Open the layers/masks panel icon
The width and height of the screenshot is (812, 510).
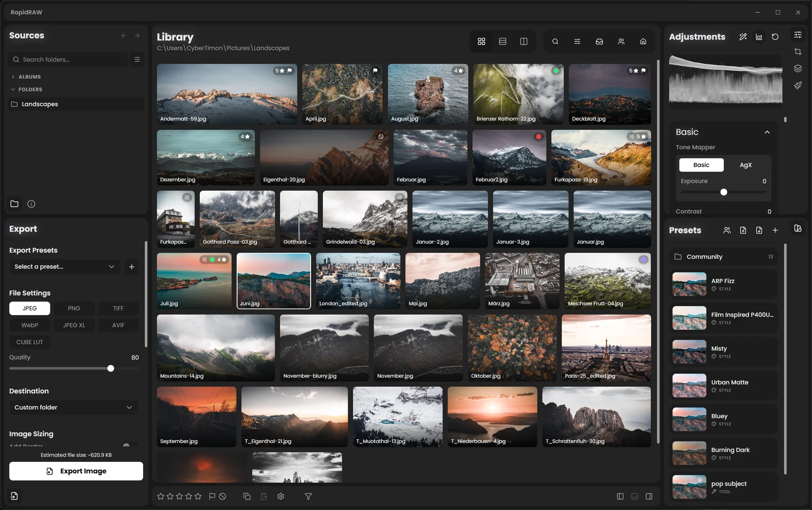pos(798,69)
